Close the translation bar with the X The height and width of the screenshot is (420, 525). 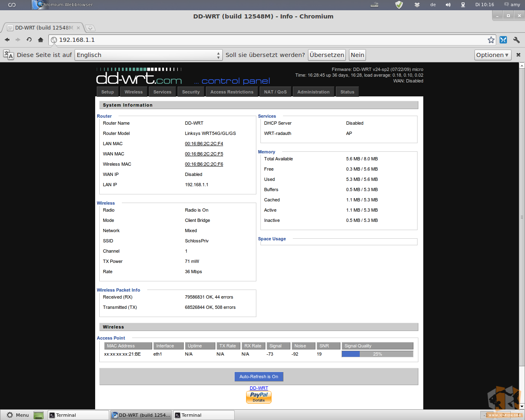click(518, 55)
